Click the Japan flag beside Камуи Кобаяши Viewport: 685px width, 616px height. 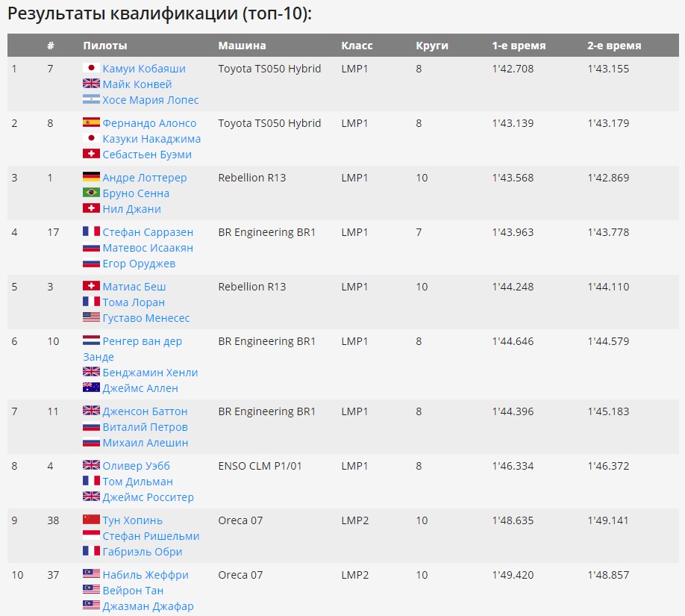click(91, 68)
